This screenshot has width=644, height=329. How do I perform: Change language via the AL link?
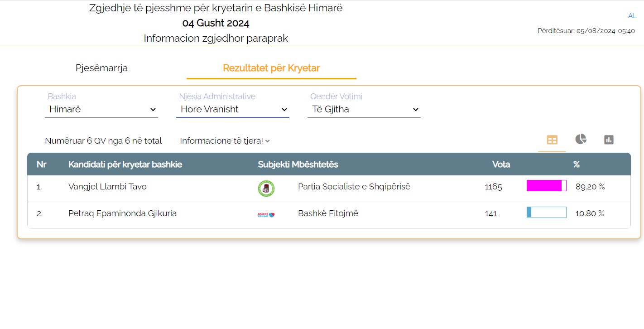[x=632, y=16]
